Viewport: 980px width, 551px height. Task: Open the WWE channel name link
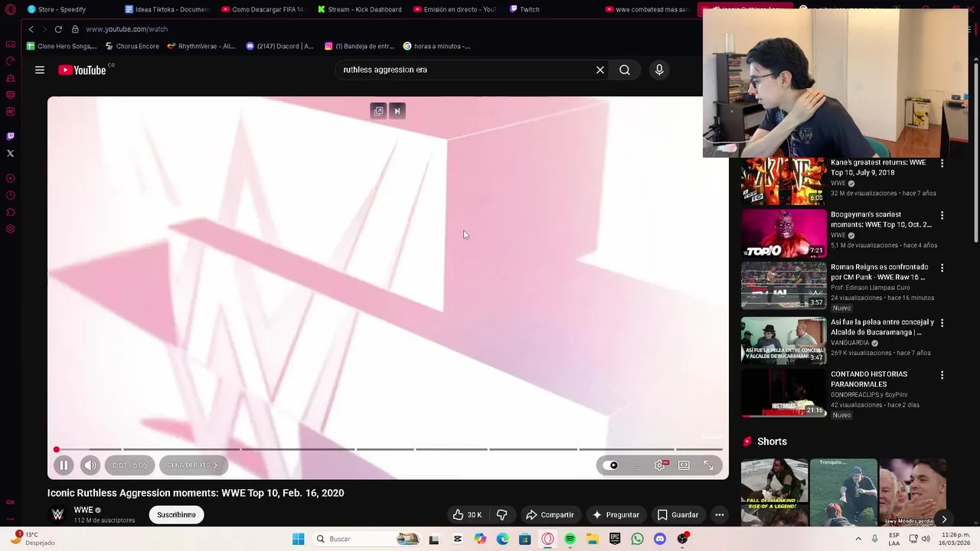83,510
